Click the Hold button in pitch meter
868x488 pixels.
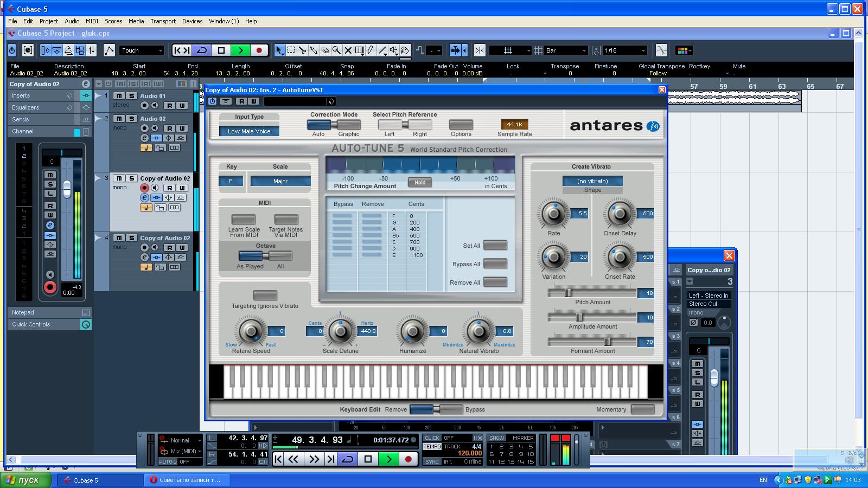tap(420, 182)
